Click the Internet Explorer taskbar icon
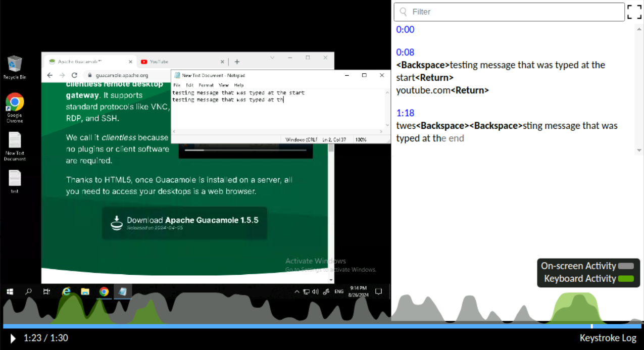644x350 pixels. (x=66, y=291)
